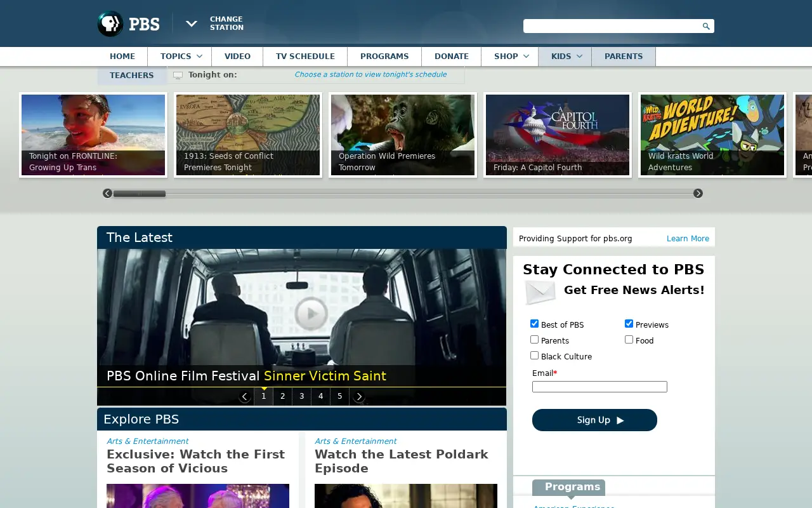
Task: Click the PBS logo
Action: pos(128,23)
